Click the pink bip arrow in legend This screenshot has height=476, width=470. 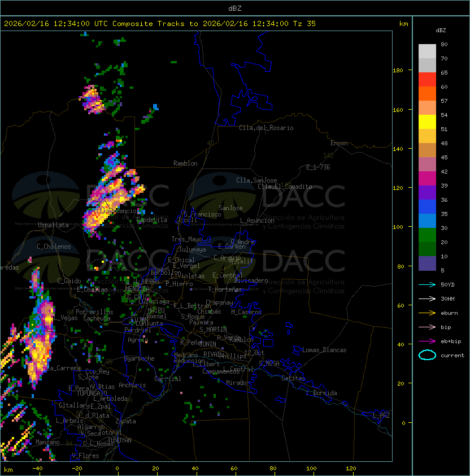(x=427, y=327)
